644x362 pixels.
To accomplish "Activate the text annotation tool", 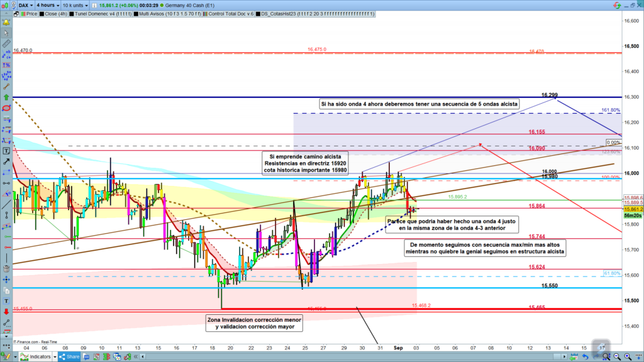I will pos(6,151).
